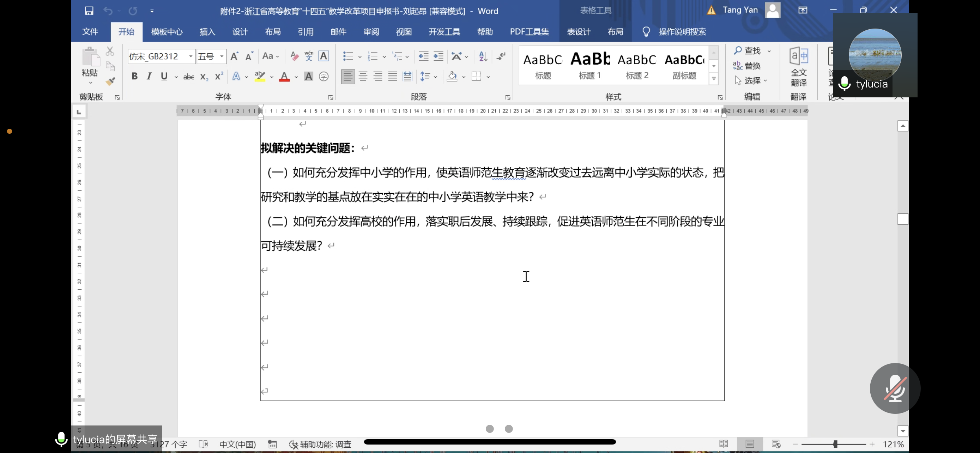Click the Clear Formatting eraser icon
Screen dimensions: 980x453
tap(294, 56)
